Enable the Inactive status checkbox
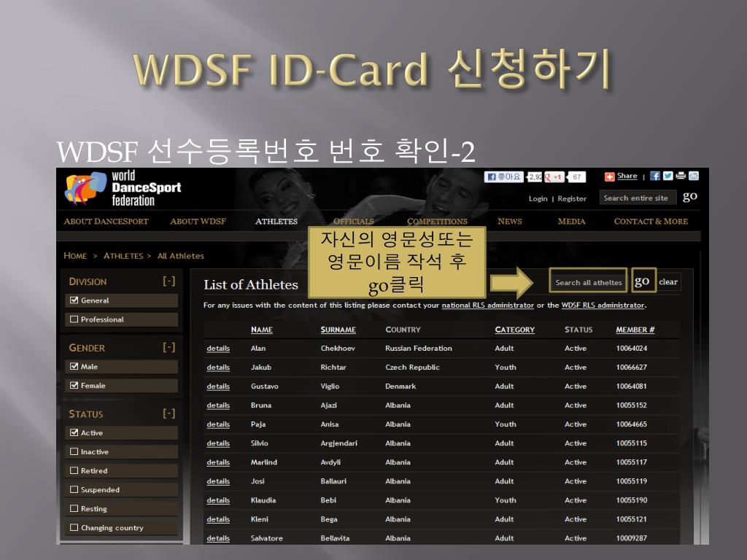 tap(74, 451)
